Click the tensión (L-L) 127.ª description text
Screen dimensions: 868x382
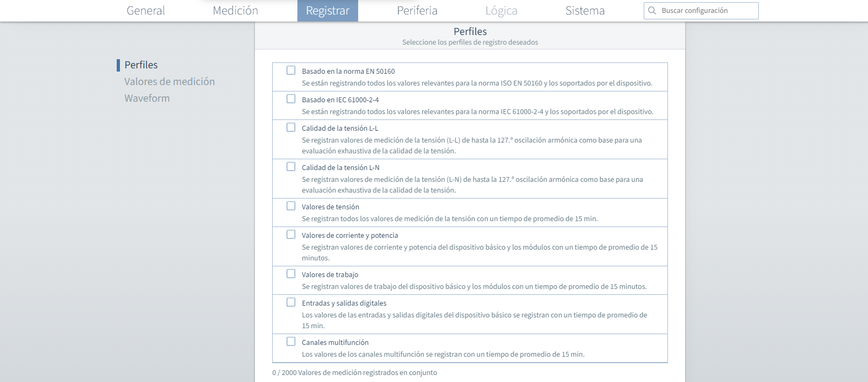[x=472, y=146]
